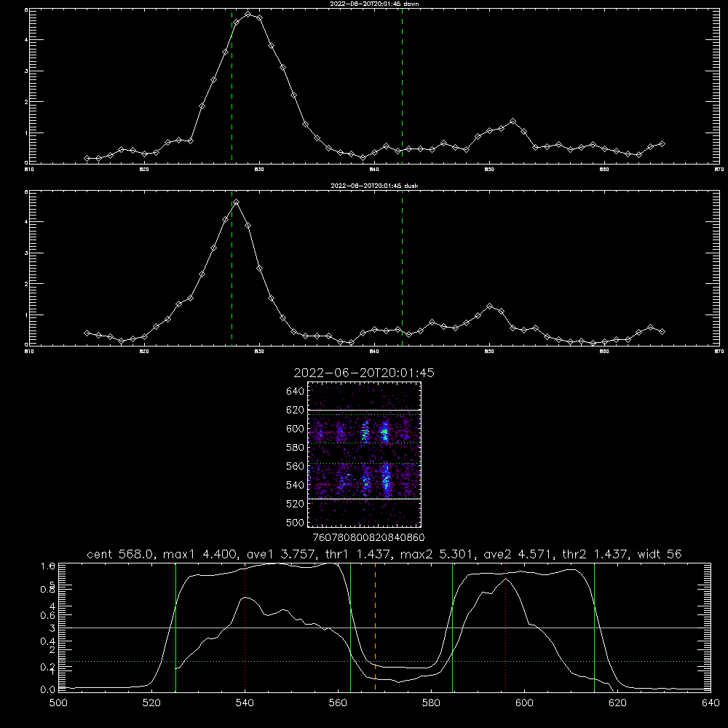The width and height of the screenshot is (728, 728).
Task: Click the 'thr1 1.437' value in stats header
Action: tap(357, 554)
